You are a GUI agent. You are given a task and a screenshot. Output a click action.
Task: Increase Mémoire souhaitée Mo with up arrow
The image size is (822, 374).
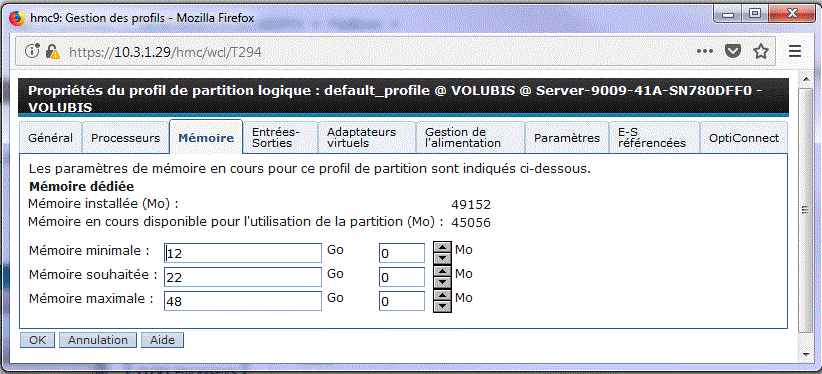[x=443, y=271]
